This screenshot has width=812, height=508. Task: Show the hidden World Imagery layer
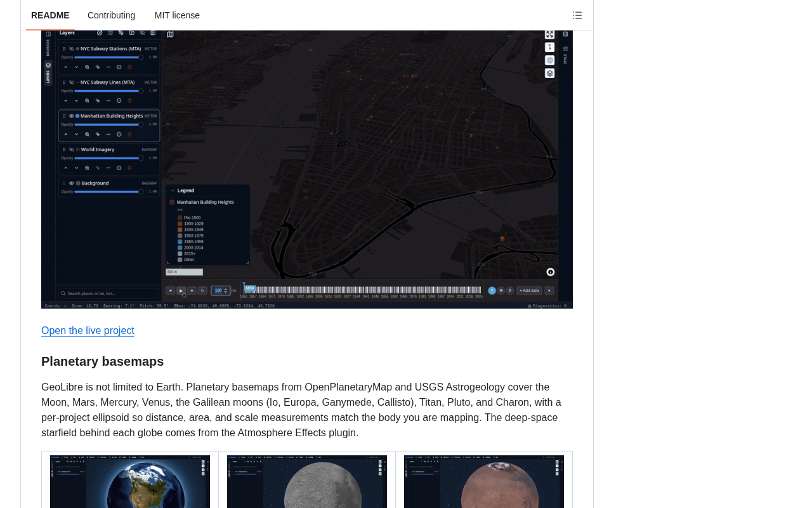71,149
